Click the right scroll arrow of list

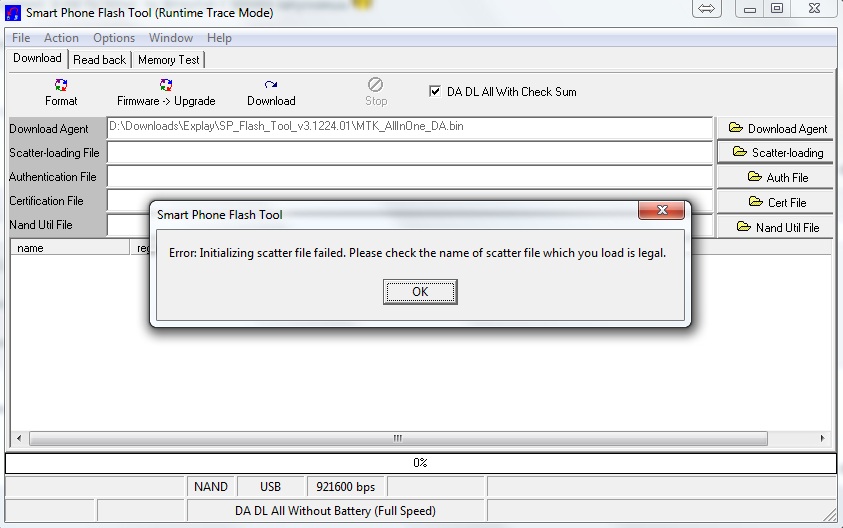point(823,439)
